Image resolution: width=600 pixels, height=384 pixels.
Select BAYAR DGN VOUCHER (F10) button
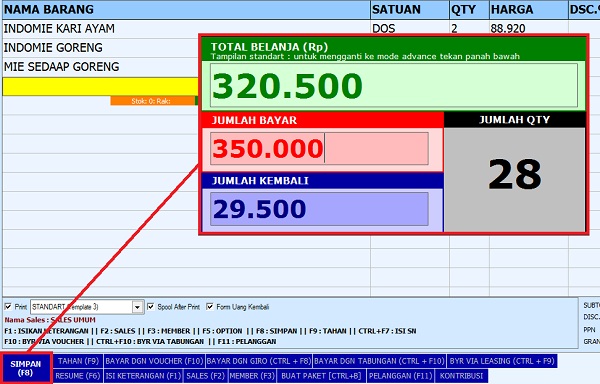[154, 361]
